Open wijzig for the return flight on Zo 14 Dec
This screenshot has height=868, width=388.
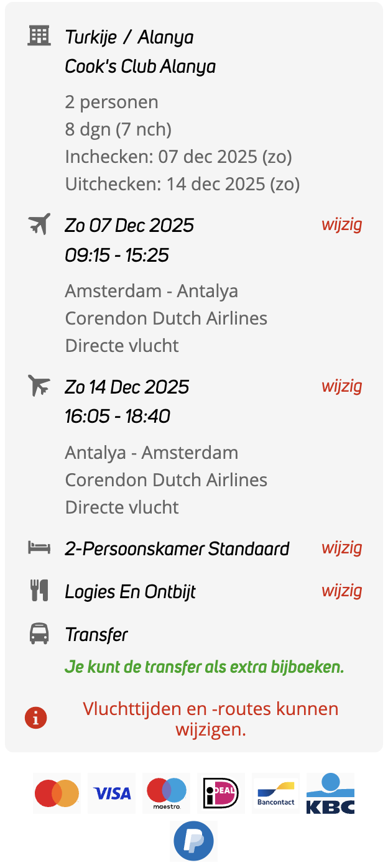[341, 386]
